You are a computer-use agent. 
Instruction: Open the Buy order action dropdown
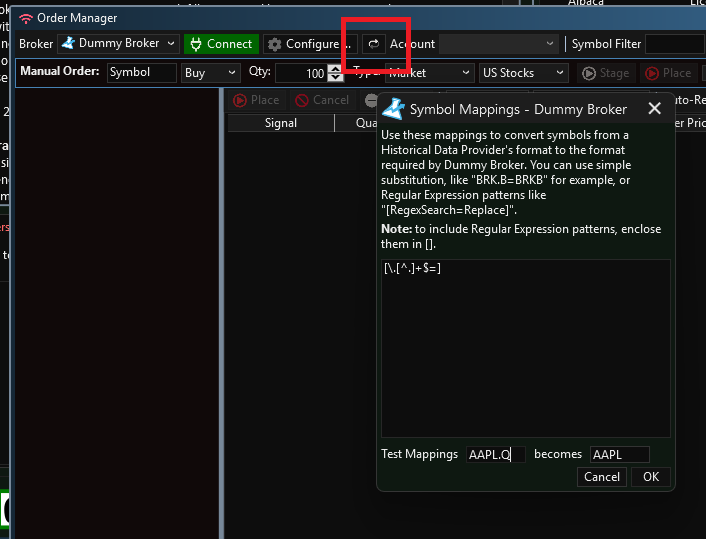(x=211, y=73)
